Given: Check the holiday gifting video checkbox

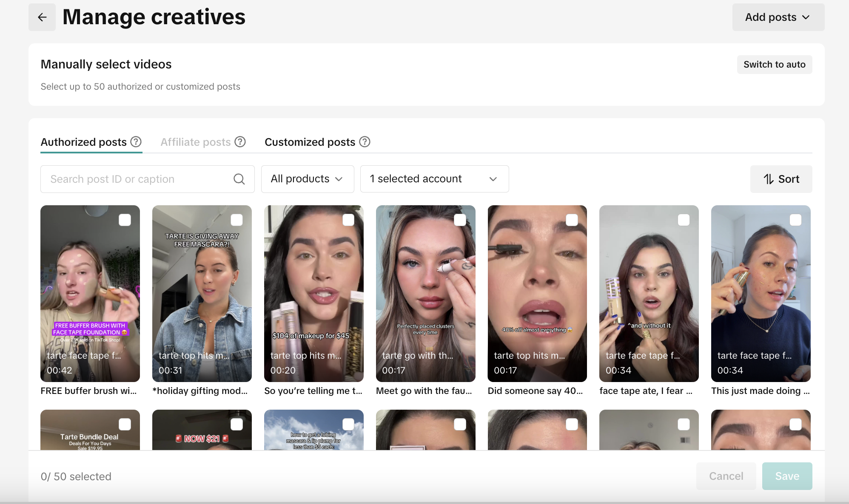Looking at the screenshot, I should click(236, 220).
